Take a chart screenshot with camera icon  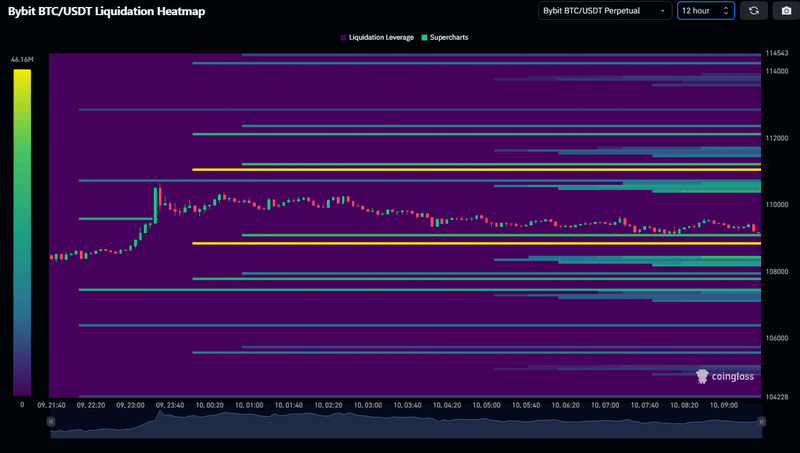coord(786,11)
